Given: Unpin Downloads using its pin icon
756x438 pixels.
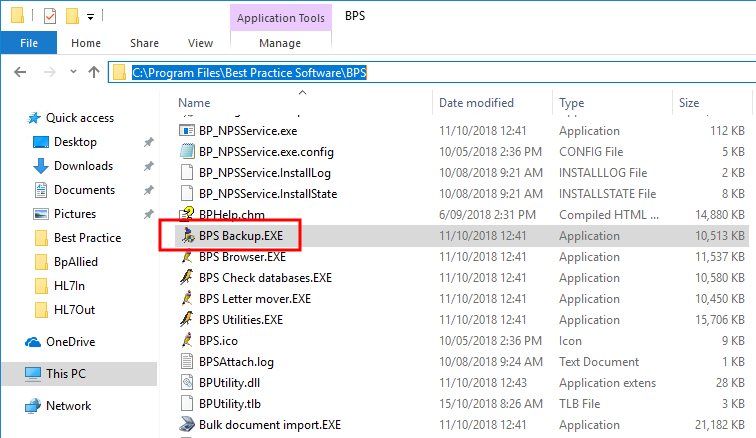Looking at the screenshot, I should coord(148,166).
